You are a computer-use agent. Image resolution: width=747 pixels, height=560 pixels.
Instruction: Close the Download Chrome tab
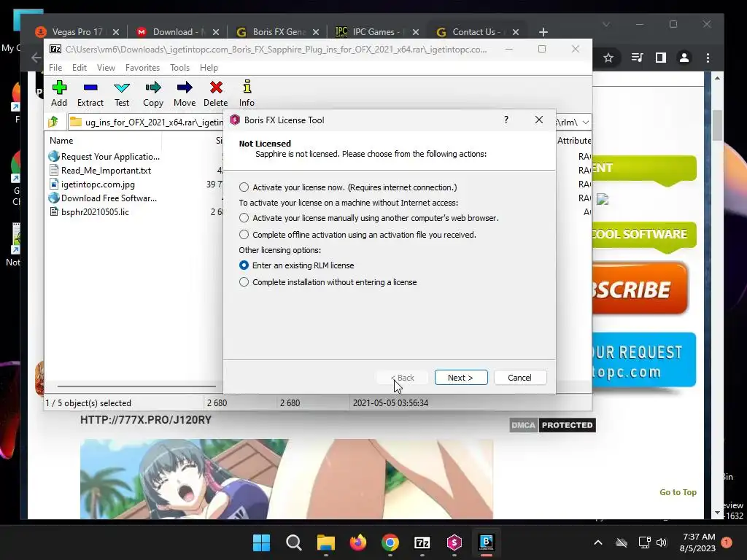(216, 32)
